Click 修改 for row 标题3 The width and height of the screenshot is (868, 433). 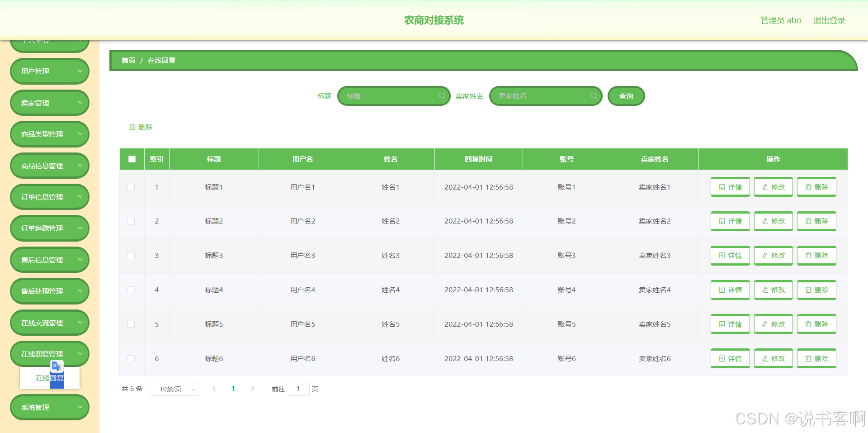coord(774,256)
